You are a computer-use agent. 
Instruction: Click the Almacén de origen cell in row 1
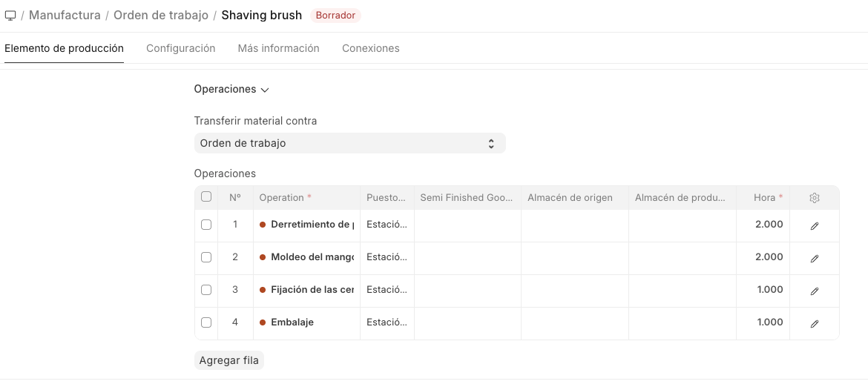(575, 225)
